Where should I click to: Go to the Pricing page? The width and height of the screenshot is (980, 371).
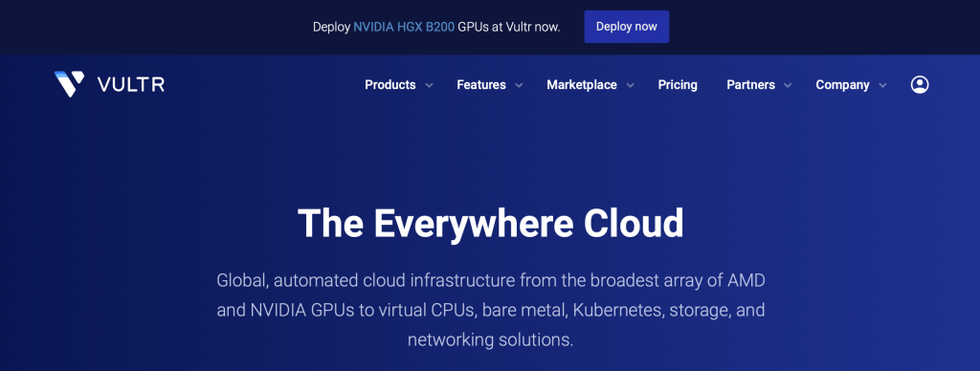coord(678,85)
